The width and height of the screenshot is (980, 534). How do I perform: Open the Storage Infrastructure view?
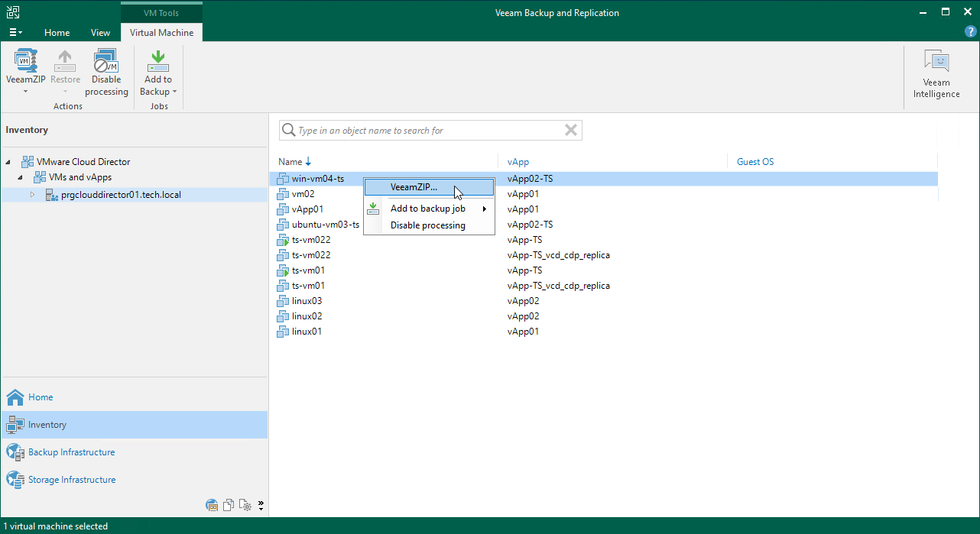click(71, 480)
